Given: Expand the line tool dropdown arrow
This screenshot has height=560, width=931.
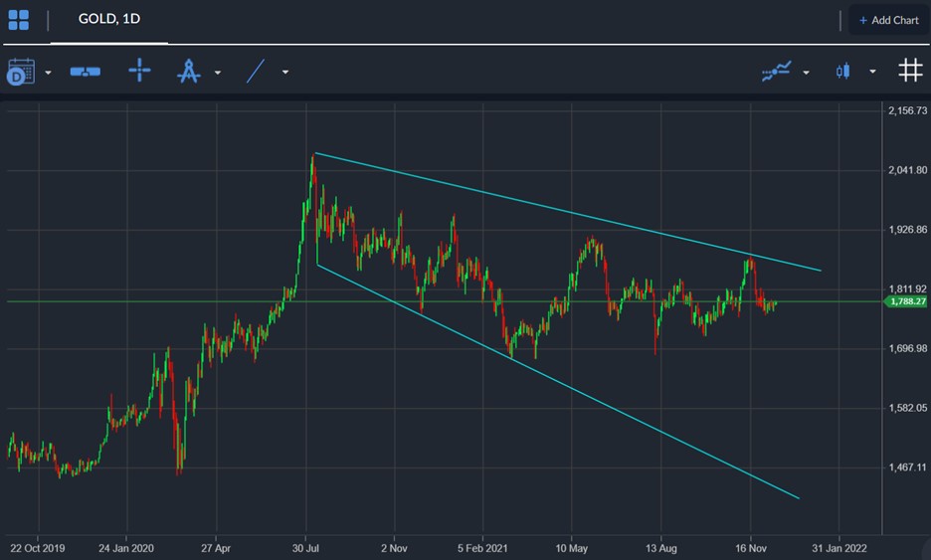Looking at the screenshot, I should [285, 73].
